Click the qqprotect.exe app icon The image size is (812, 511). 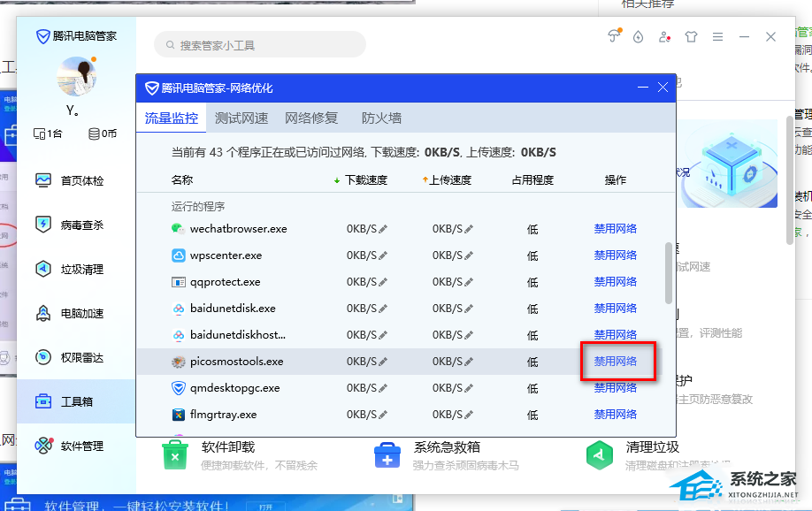pyautogui.click(x=178, y=282)
